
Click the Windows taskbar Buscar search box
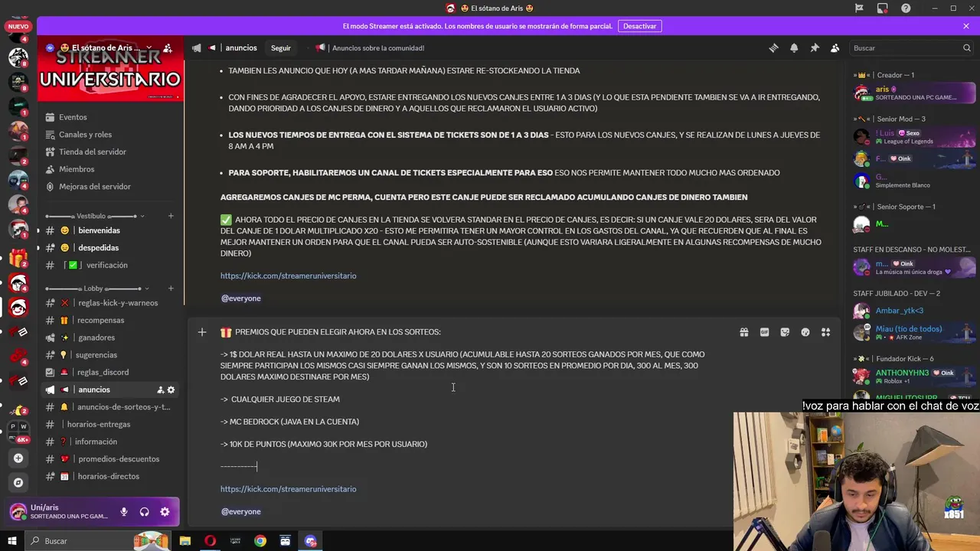point(98,541)
